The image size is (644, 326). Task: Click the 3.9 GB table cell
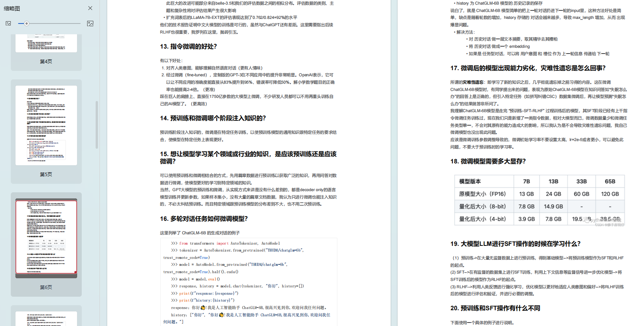526,219
